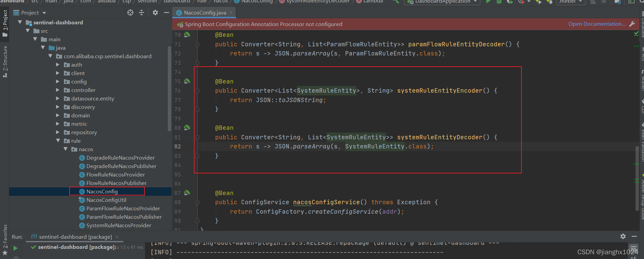The width and height of the screenshot is (644, 259).
Task: Minimize the Run tool window
Action: (x=634, y=236)
